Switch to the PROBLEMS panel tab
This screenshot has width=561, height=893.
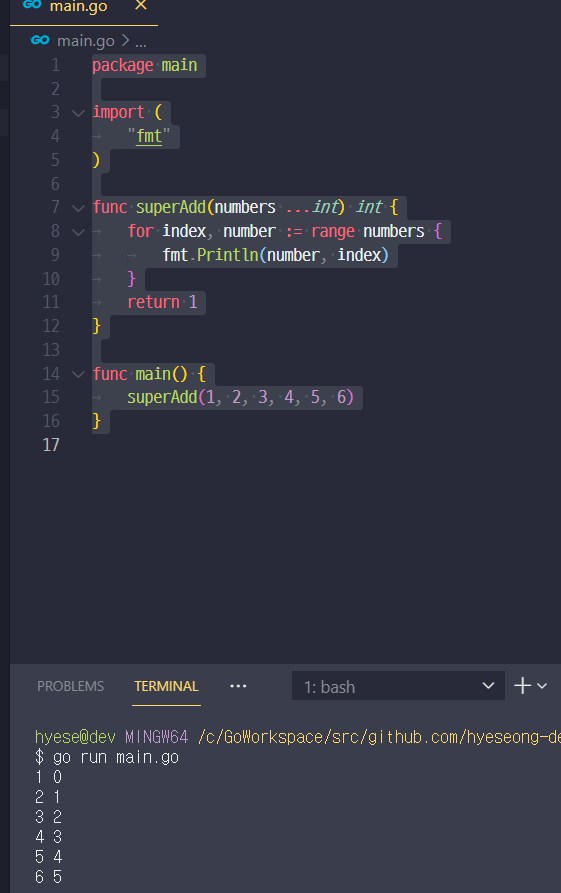(71, 686)
